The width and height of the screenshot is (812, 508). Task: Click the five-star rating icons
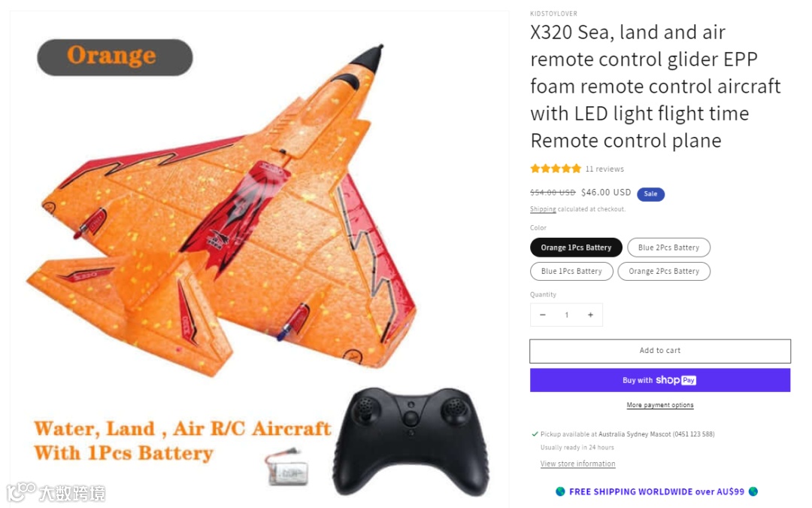point(556,169)
